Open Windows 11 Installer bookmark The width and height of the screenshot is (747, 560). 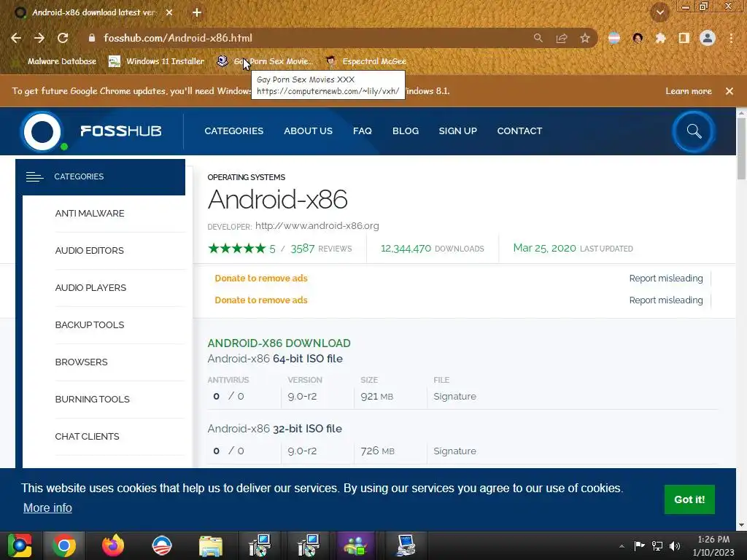coord(156,61)
